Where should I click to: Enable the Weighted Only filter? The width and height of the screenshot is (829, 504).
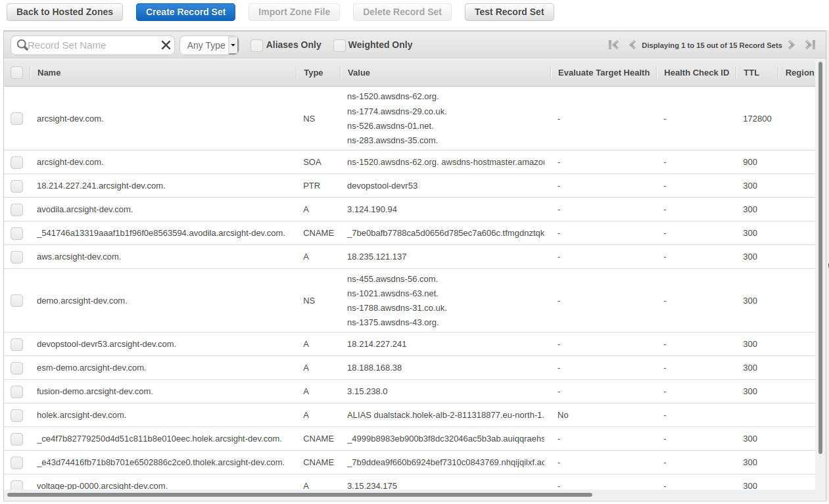coord(339,45)
